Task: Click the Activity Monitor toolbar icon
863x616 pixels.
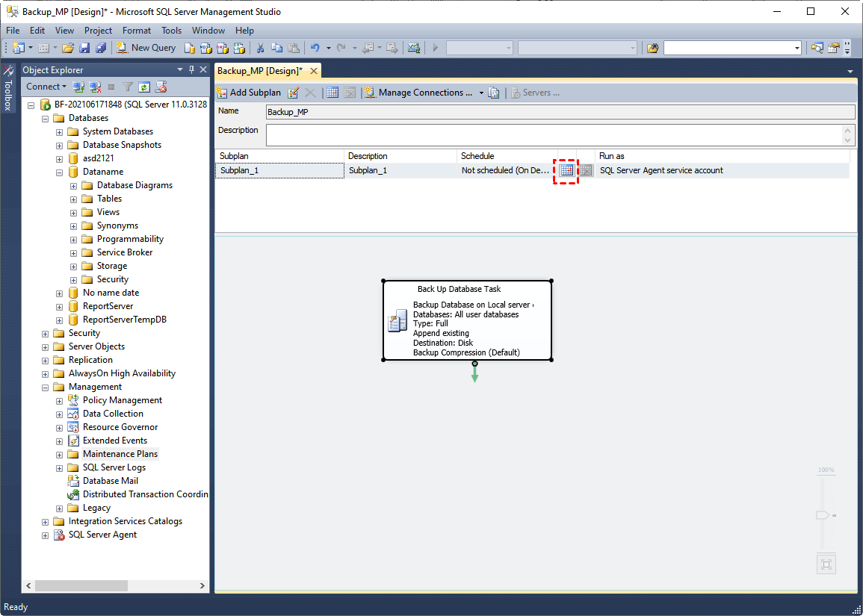Action: coord(414,48)
